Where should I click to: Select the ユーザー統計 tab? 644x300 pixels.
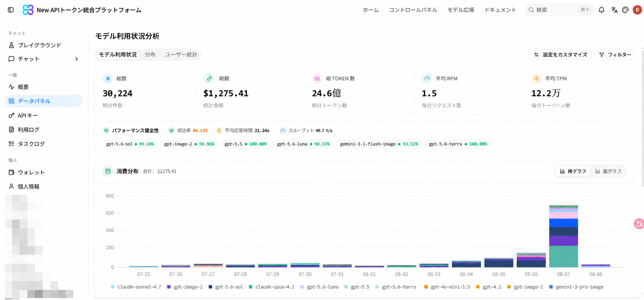point(181,55)
